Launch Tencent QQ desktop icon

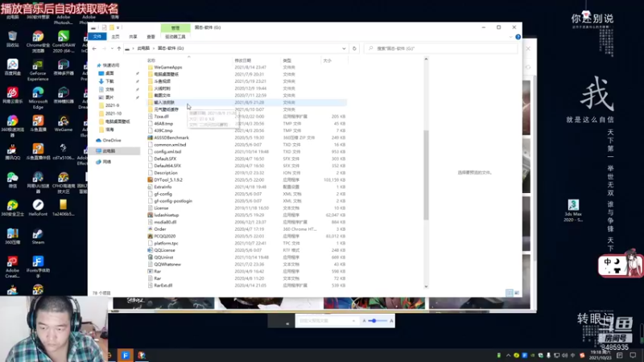[x=12, y=151]
